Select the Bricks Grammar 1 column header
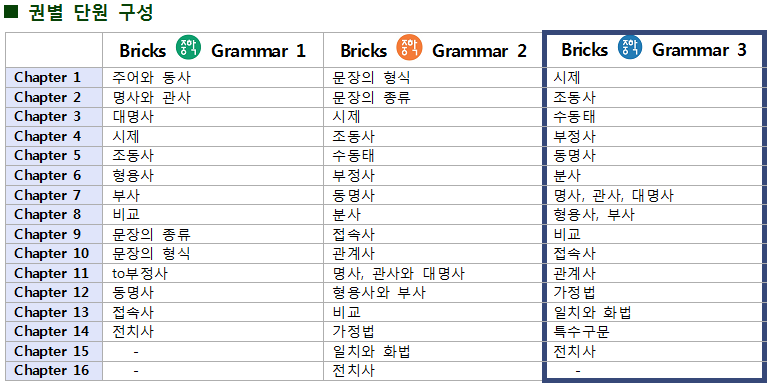 coord(213,50)
